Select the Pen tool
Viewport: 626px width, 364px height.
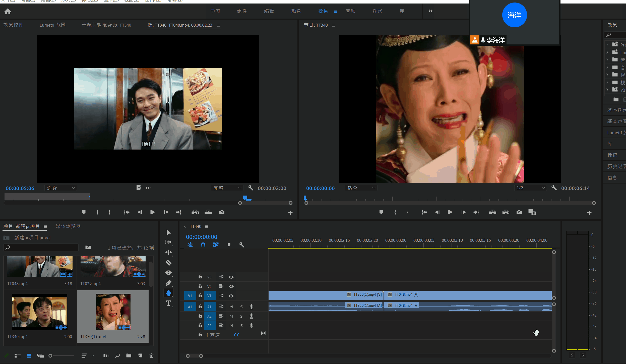tap(168, 283)
